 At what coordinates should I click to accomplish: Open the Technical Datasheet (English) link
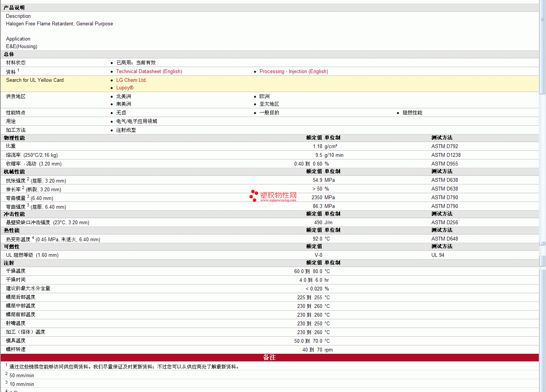[149, 72]
